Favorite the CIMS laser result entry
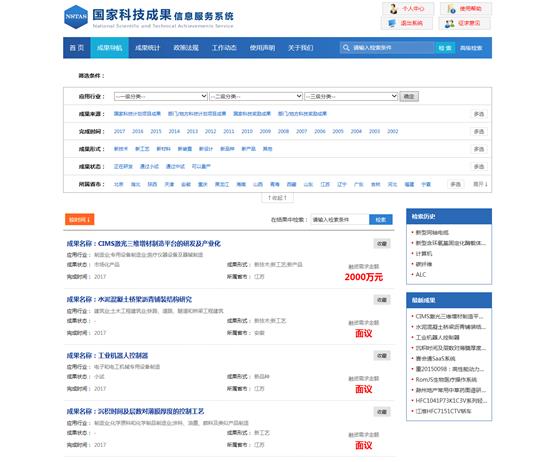The height and width of the screenshot is (462, 554). coord(382,243)
